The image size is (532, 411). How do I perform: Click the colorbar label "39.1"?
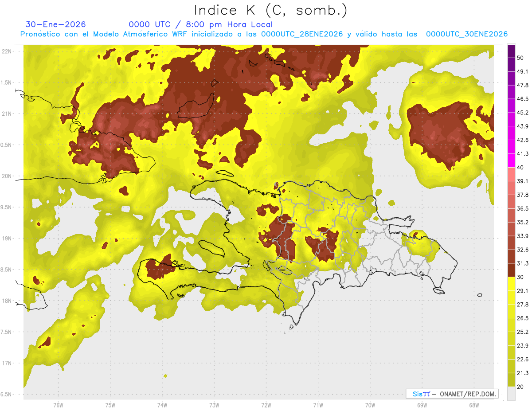pos(523,181)
